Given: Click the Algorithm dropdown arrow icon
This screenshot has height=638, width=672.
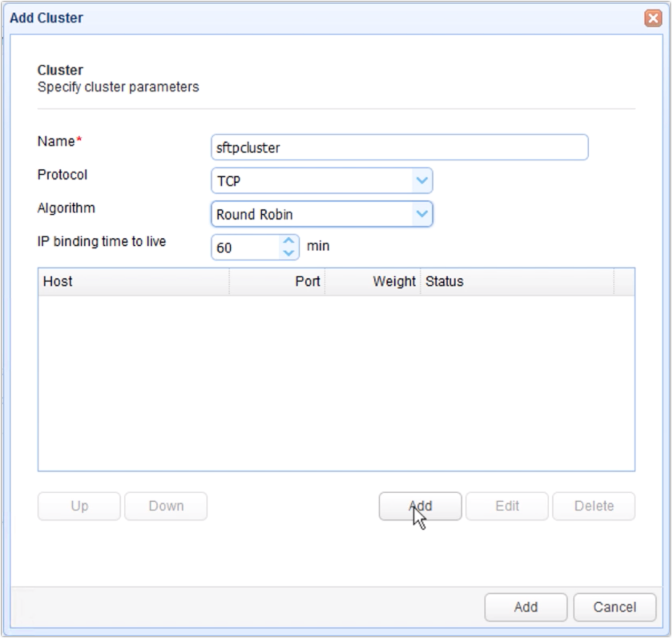Looking at the screenshot, I should tap(421, 214).
